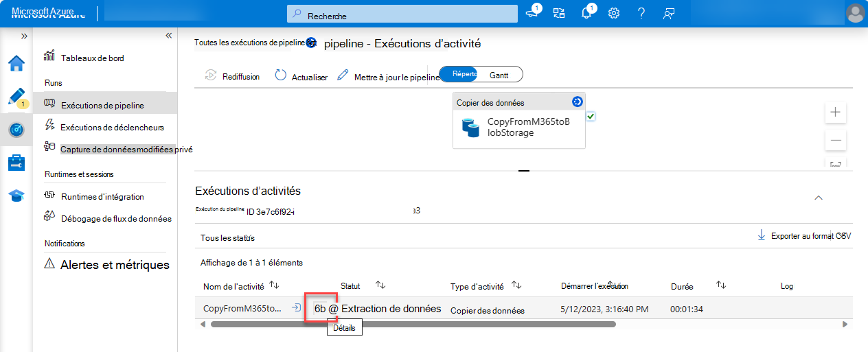Click the copy activity arrow icon in node header

click(577, 102)
